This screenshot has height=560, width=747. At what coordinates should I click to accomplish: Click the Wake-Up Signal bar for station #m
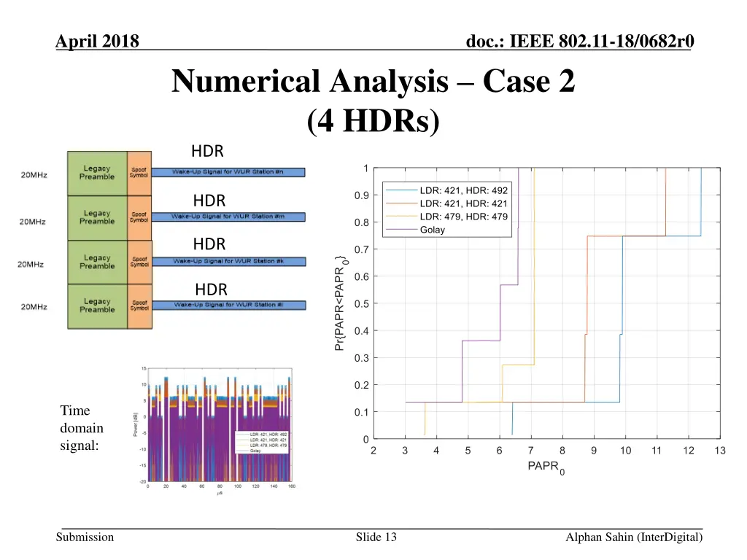(227, 217)
